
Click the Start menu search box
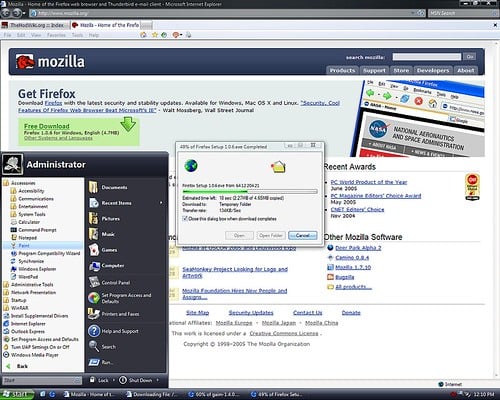[42, 380]
